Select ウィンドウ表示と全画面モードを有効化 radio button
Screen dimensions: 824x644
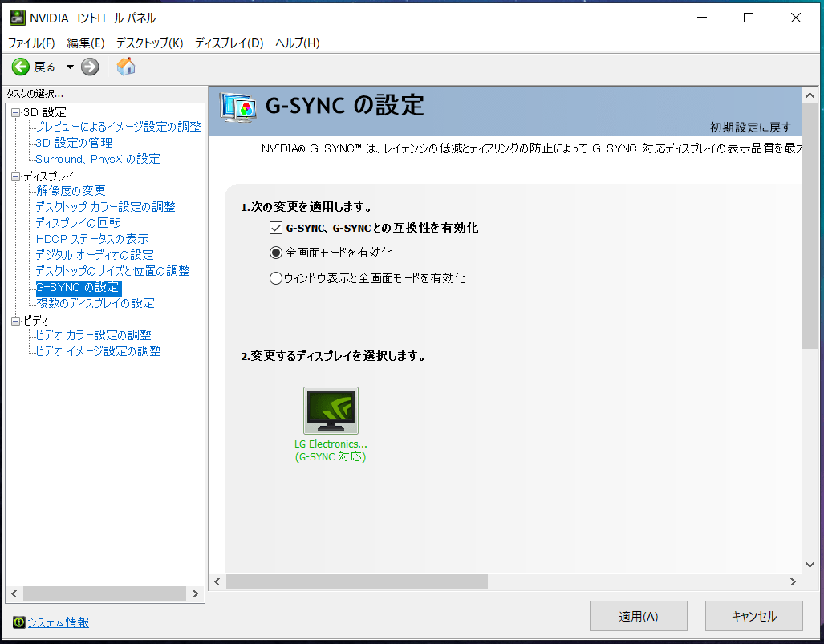click(x=276, y=277)
